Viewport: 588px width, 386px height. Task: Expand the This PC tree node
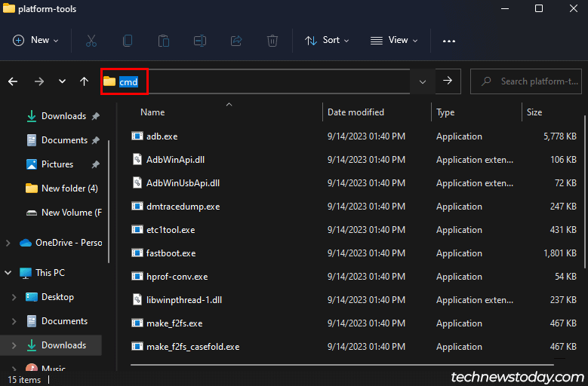coord(8,273)
